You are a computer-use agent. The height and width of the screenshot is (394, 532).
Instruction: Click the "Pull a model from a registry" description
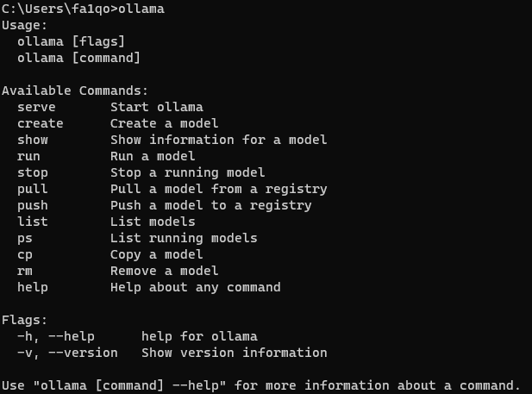[x=219, y=189]
